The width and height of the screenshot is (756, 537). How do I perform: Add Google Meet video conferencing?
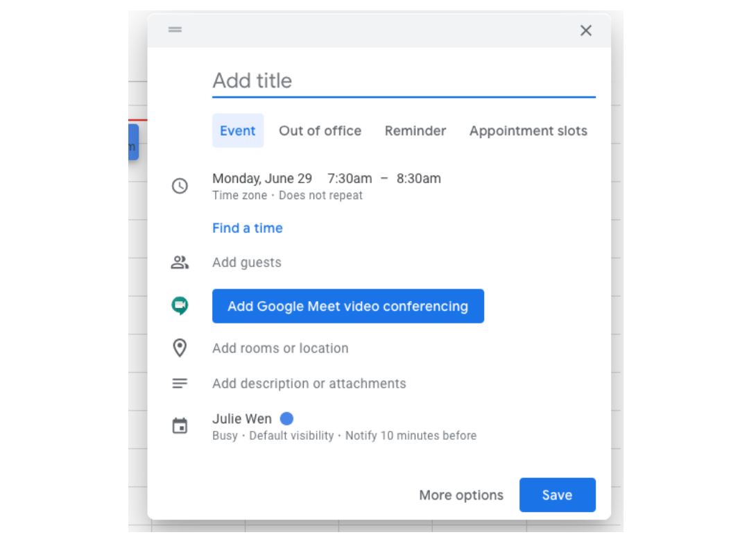(x=347, y=306)
